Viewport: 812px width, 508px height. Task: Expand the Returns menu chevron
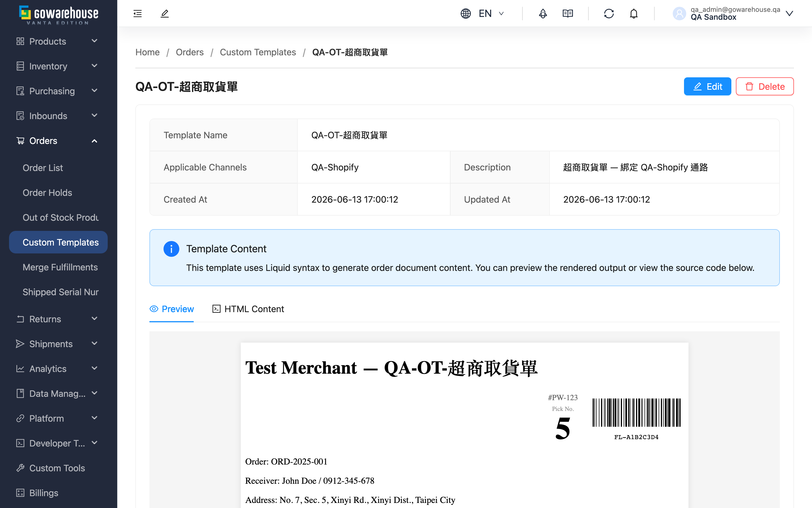point(95,319)
